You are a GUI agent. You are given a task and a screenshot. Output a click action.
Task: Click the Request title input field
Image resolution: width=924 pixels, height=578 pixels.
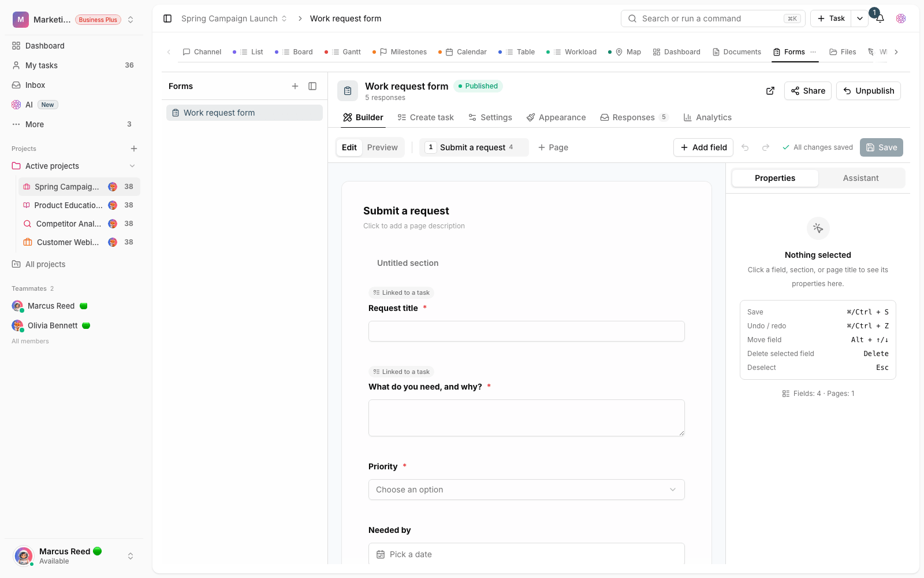click(x=527, y=331)
